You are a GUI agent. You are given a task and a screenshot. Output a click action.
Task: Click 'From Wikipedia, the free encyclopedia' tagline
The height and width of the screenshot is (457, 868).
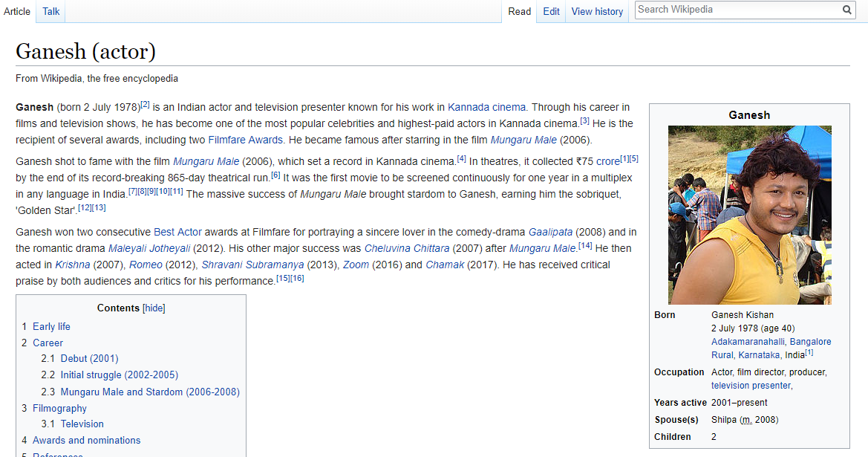[x=97, y=79]
